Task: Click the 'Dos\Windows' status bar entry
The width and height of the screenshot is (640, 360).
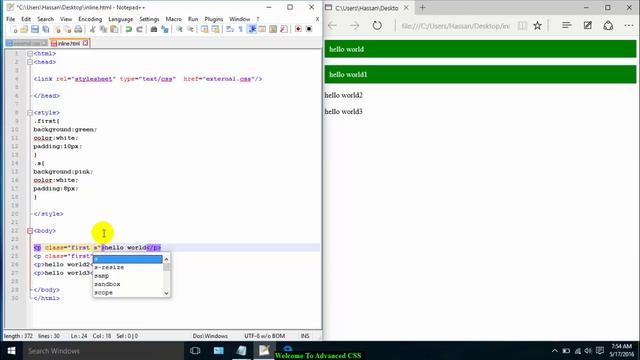Action: (x=210, y=336)
